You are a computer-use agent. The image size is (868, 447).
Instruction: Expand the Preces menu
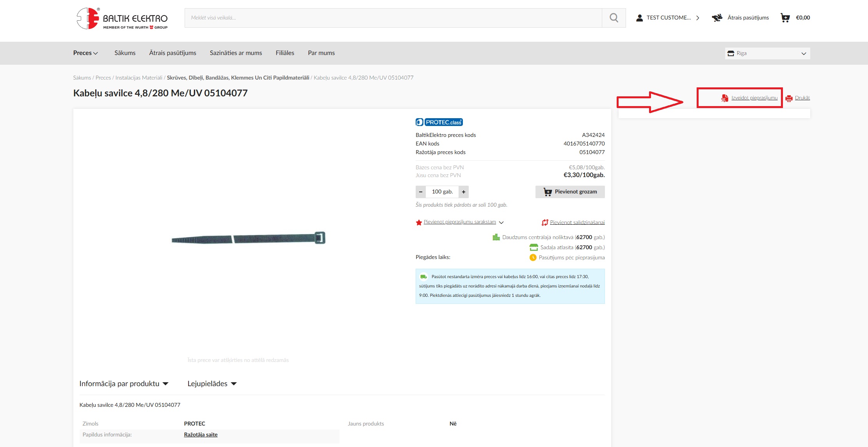point(85,53)
